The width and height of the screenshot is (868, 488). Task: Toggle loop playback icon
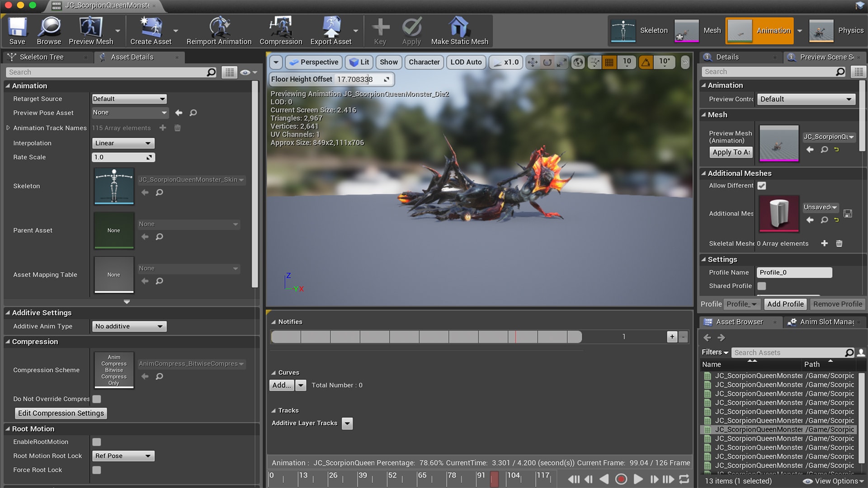tap(684, 479)
